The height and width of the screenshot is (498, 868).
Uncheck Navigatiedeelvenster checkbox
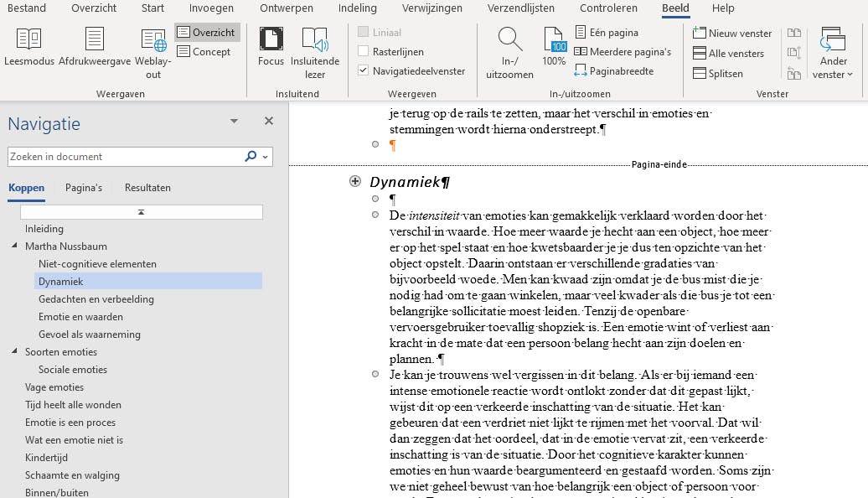[364, 71]
